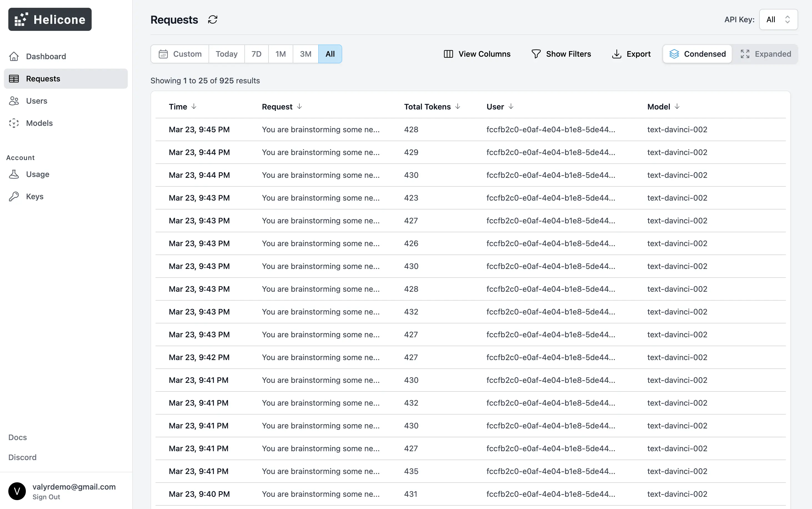
Task: Open the Docs link
Action: point(17,437)
